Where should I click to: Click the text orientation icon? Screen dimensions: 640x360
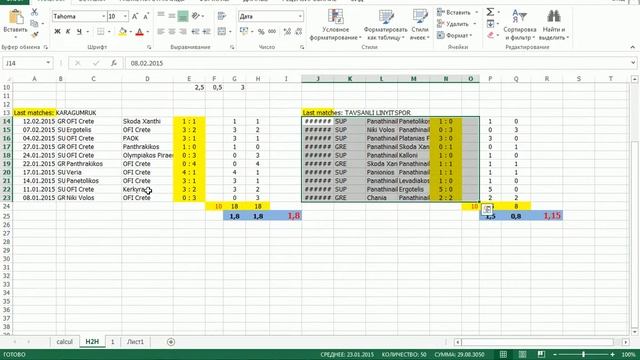coord(196,16)
